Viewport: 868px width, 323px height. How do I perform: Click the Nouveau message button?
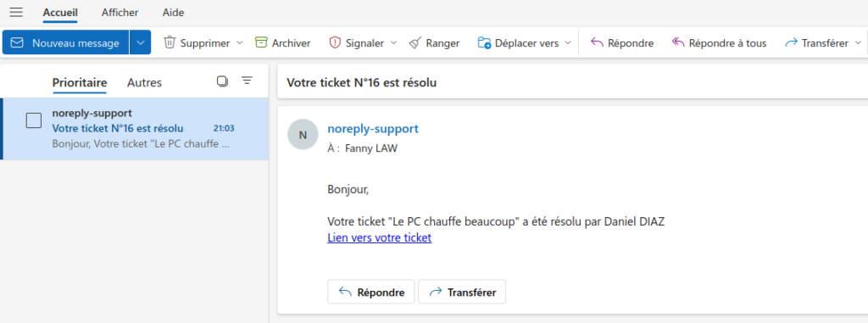66,42
